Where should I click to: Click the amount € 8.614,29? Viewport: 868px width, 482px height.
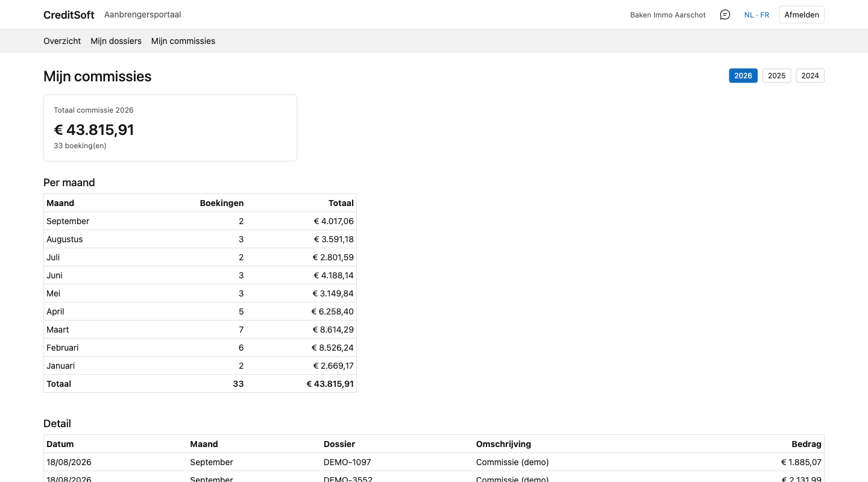[333, 330]
